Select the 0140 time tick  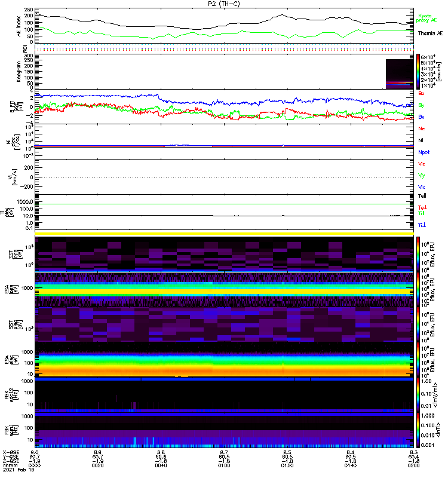click(x=351, y=465)
